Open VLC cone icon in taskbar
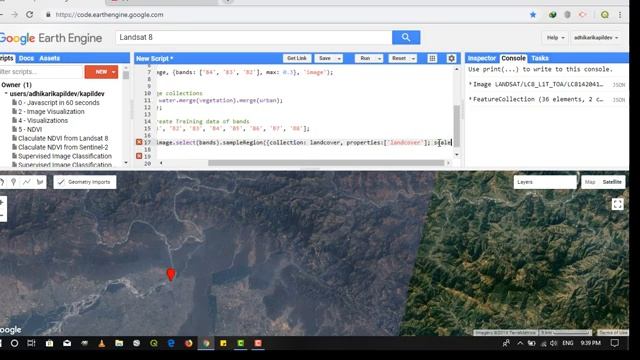The height and width of the screenshot is (360, 640). (102, 343)
